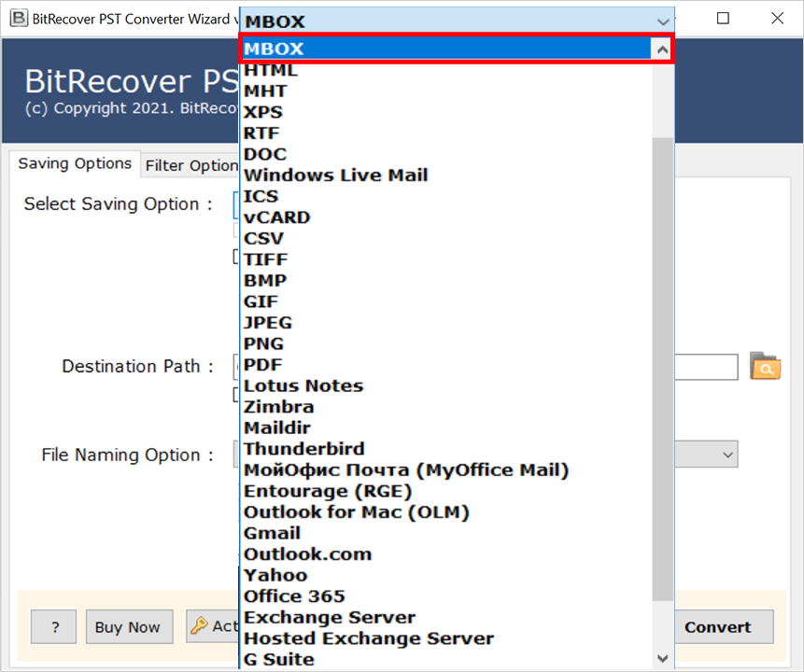Click the question mark help button

[x=53, y=626]
